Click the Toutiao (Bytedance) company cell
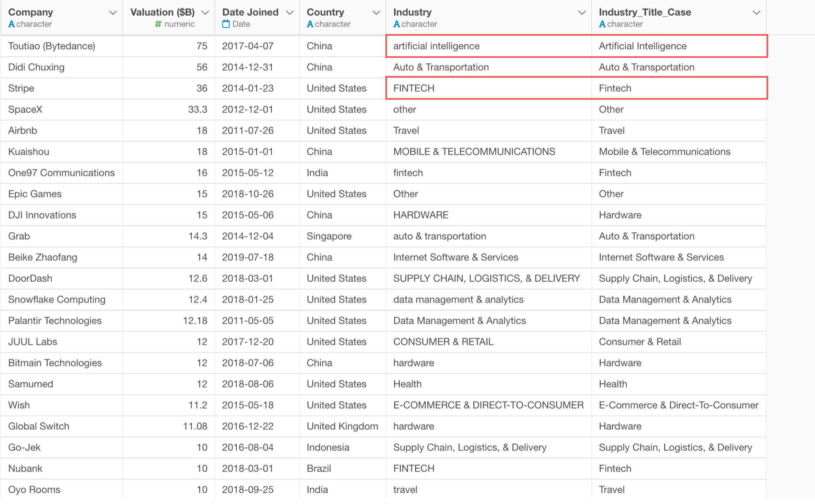The height and width of the screenshot is (504, 815). pos(62,46)
